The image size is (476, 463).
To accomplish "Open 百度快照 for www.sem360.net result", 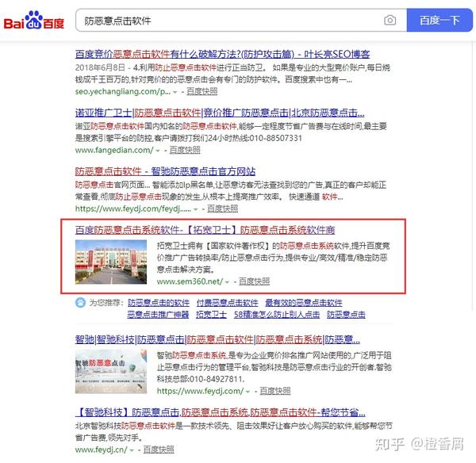I will click(255, 281).
